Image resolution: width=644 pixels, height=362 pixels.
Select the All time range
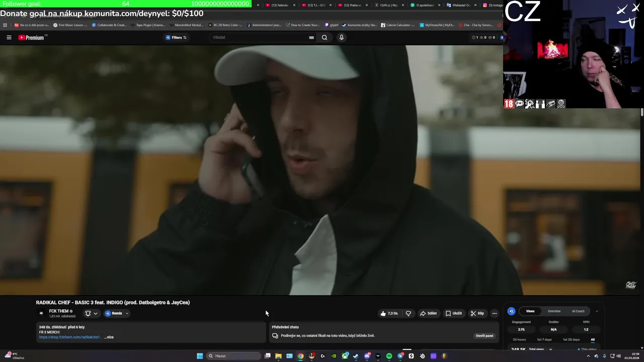[593, 339]
